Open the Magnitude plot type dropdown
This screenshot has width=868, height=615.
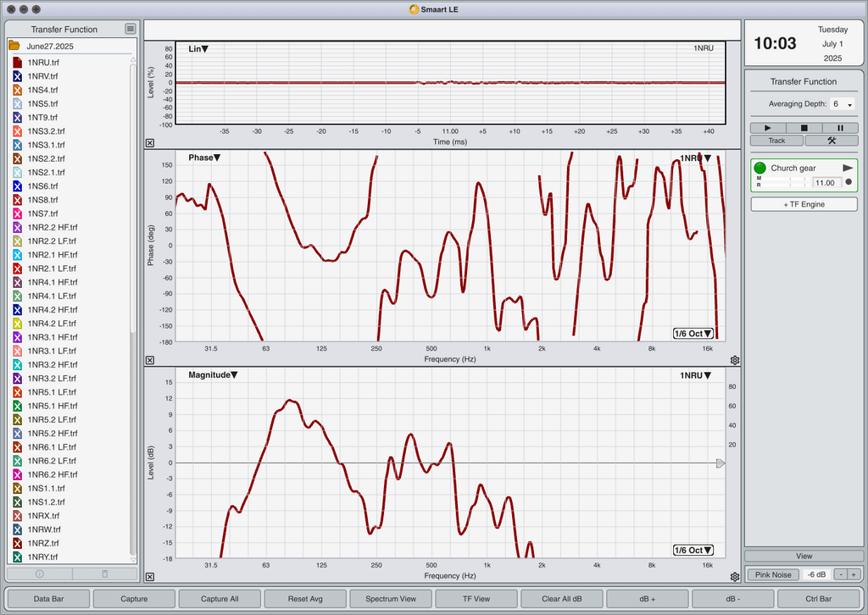coord(213,375)
